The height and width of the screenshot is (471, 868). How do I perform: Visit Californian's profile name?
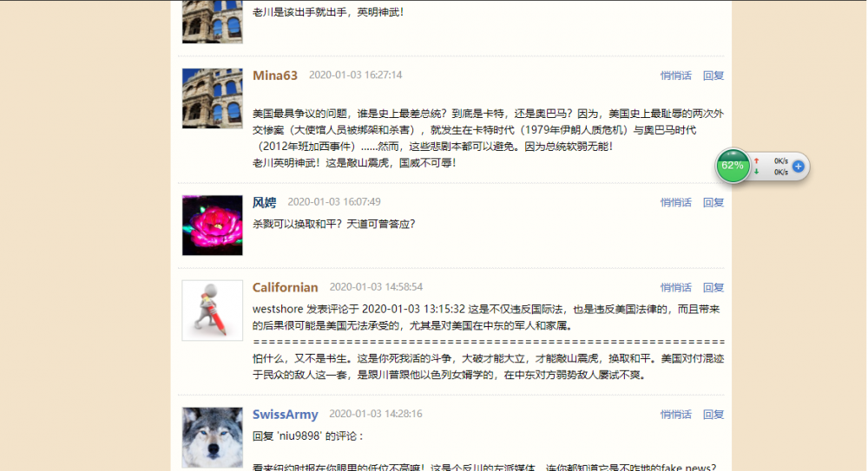pyautogui.click(x=285, y=287)
